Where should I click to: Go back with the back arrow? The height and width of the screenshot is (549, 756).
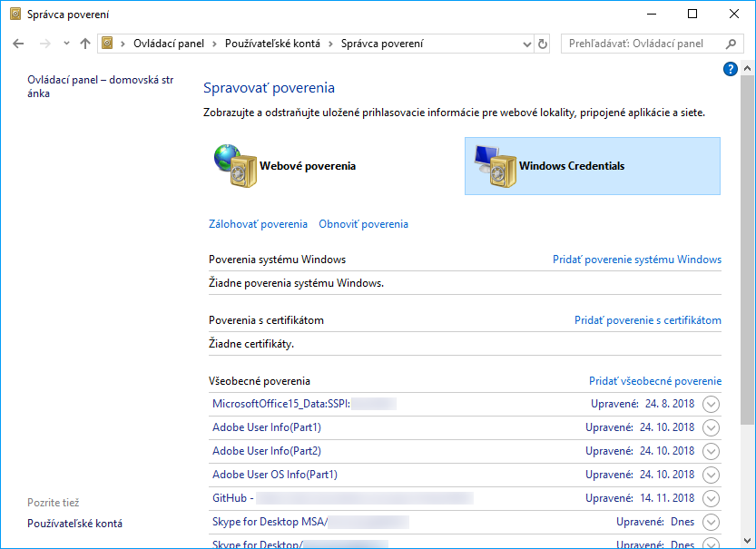tap(18, 44)
